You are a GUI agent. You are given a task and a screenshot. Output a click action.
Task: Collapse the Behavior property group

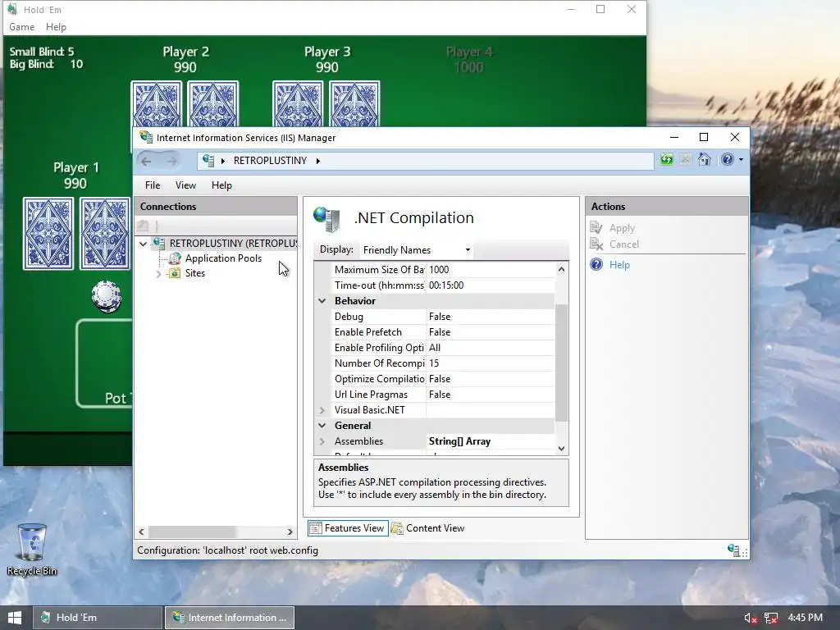coord(322,301)
